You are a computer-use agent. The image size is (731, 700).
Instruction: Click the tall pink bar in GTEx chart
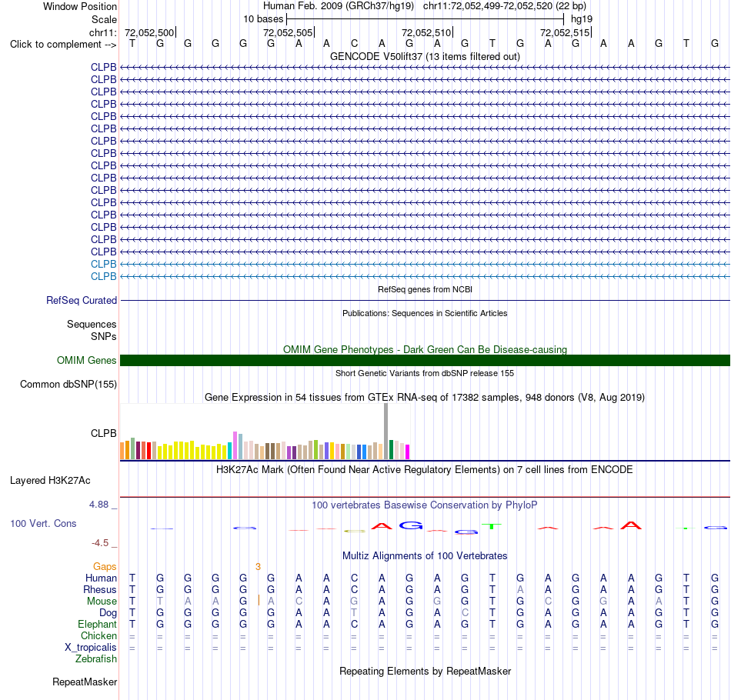point(235,445)
